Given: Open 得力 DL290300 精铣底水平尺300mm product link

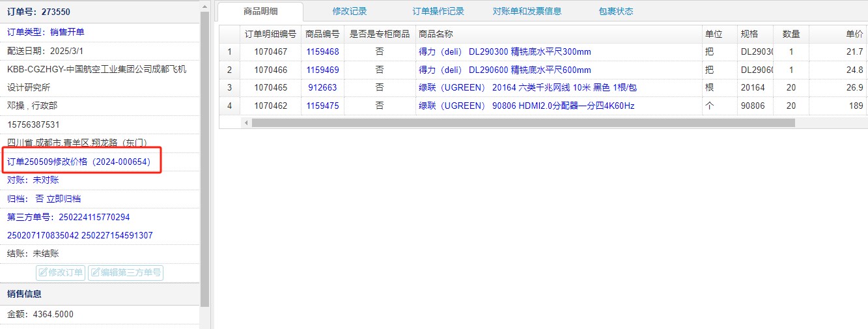Looking at the screenshot, I should point(505,51).
